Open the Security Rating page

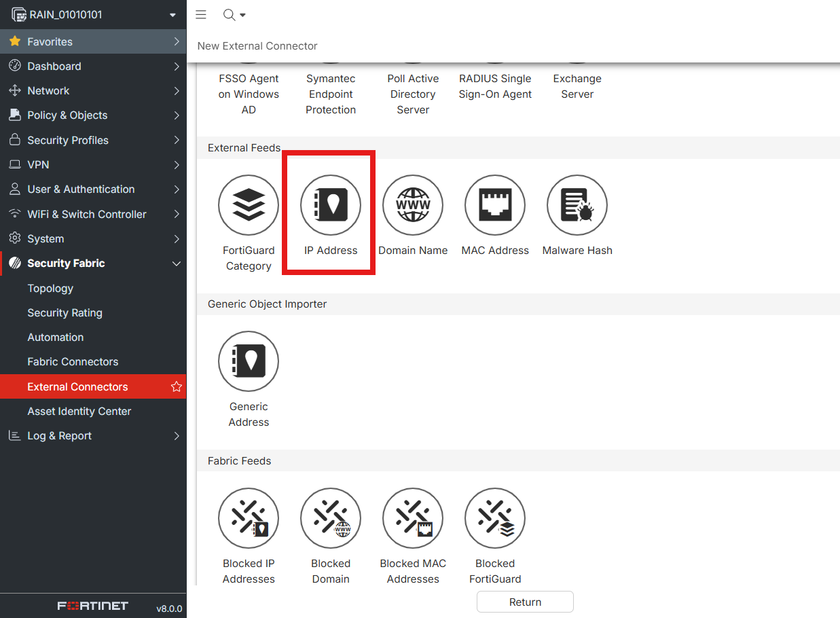click(93, 313)
